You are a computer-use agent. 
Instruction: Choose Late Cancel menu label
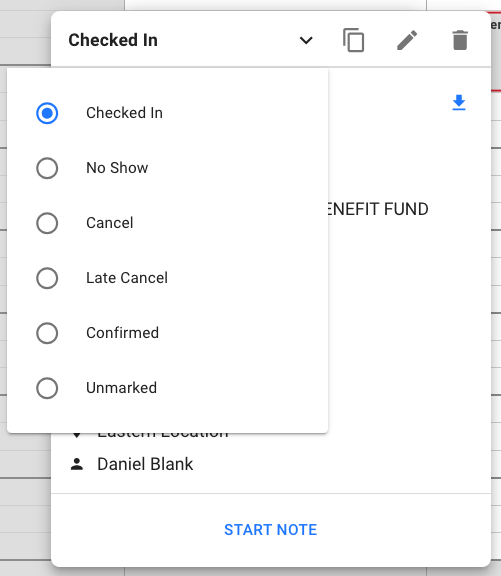(x=127, y=278)
